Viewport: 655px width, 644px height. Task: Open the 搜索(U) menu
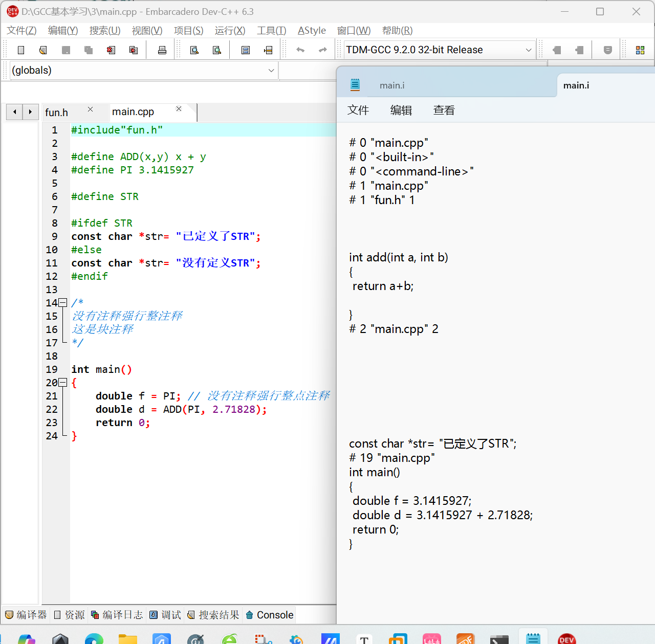click(x=105, y=31)
